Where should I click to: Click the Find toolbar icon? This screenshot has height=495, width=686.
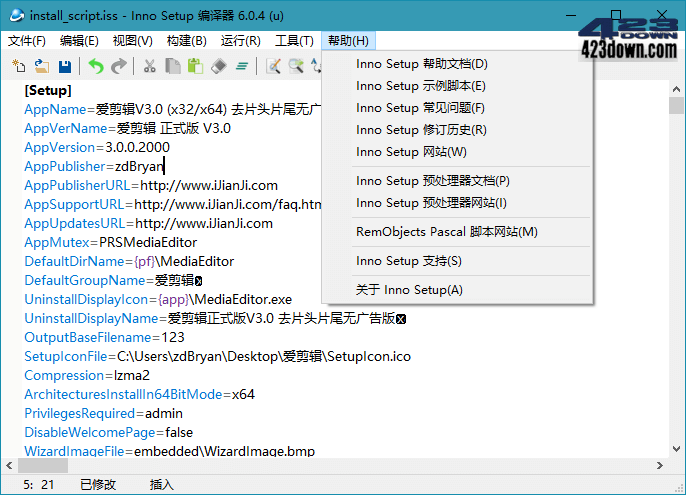(273, 66)
